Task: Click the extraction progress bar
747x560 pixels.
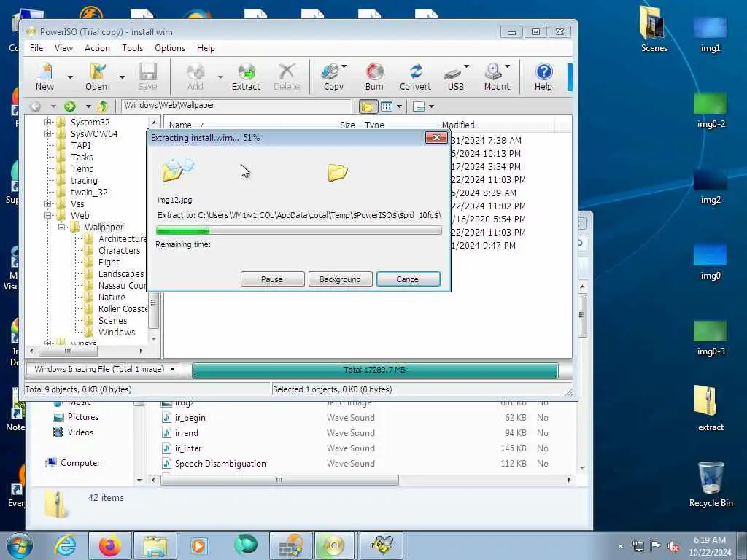Action: point(298,230)
